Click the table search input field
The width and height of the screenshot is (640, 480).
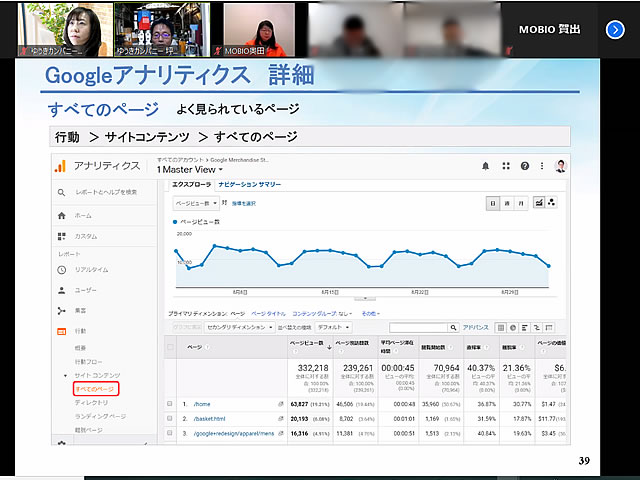pos(418,327)
